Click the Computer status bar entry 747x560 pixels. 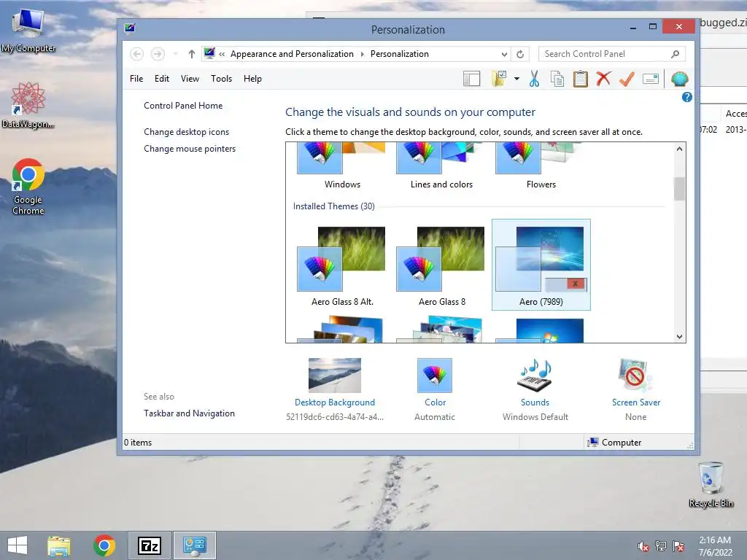(x=614, y=443)
